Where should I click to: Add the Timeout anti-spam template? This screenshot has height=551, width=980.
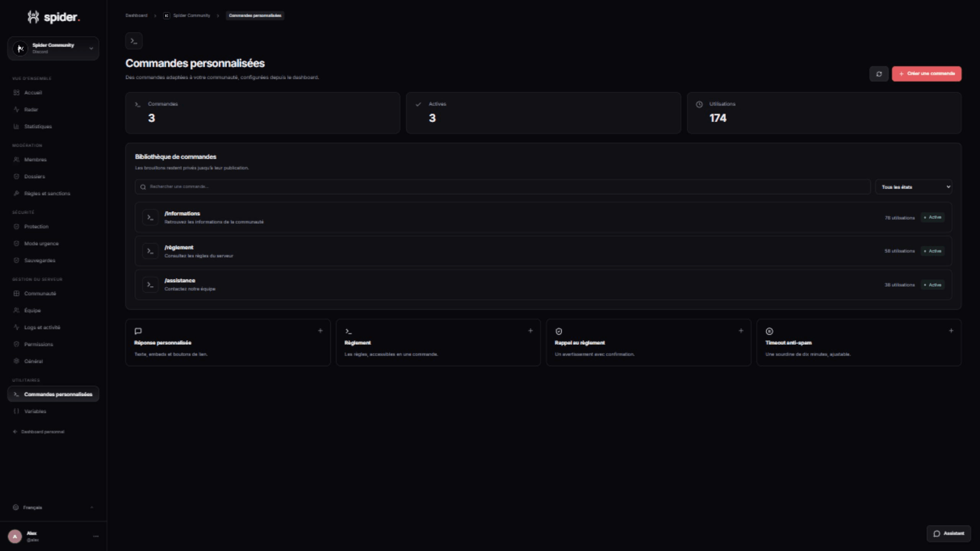[951, 331]
